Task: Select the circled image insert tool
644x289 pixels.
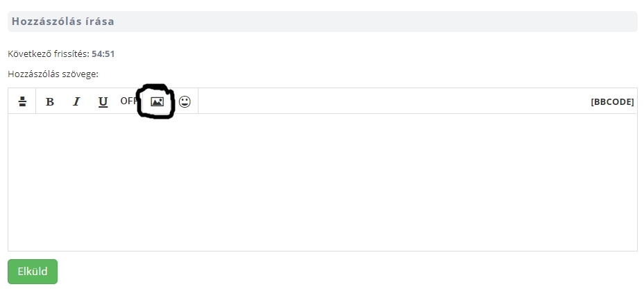Action: [157, 101]
